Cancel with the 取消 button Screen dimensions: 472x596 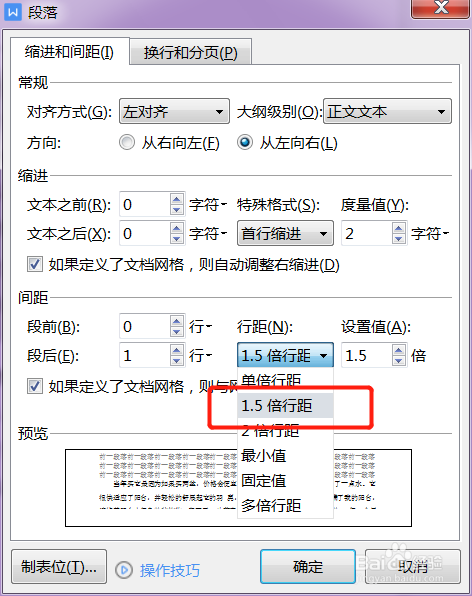point(413,566)
